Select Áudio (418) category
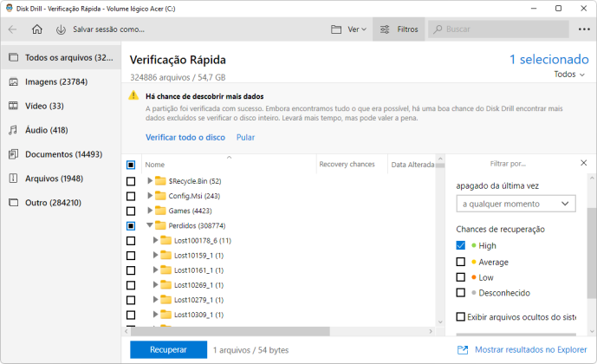The image size is (597, 364). pyautogui.click(x=61, y=130)
